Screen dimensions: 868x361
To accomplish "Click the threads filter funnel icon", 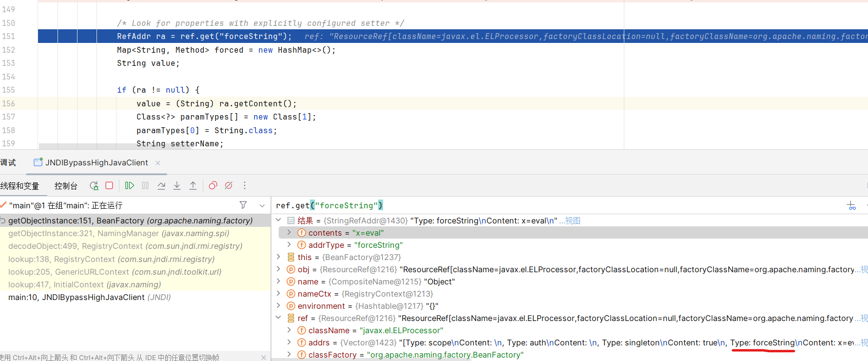I will coord(243,205).
